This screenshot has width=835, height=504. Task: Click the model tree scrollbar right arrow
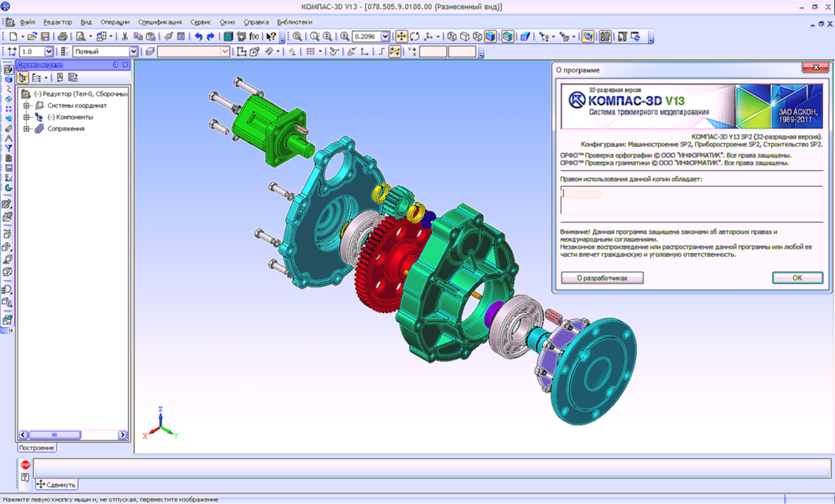click(x=122, y=434)
